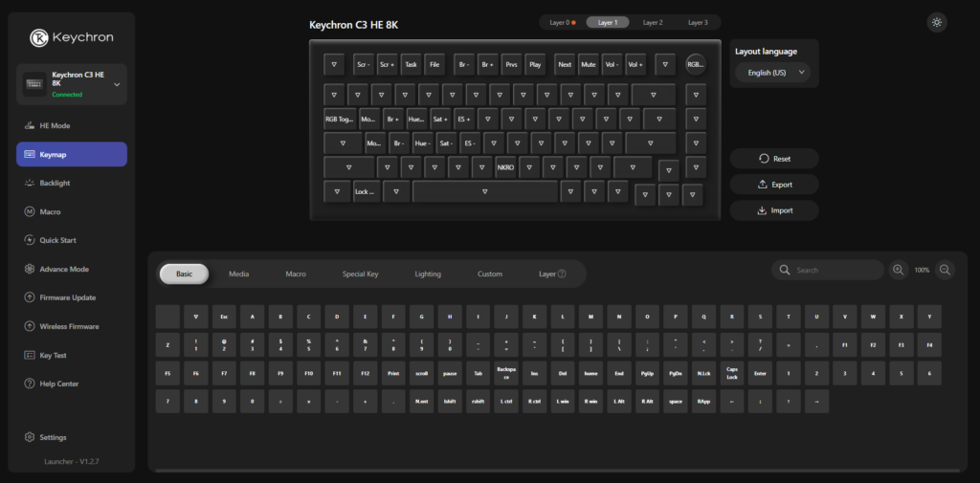Expand the Keychron C3 HE 8K device selector

[x=71, y=84]
